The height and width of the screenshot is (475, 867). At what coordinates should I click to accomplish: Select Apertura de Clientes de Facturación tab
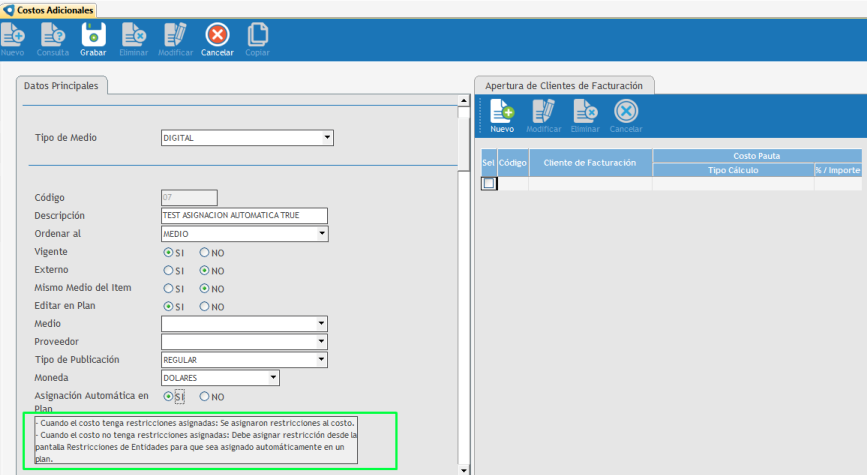coord(564,86)
